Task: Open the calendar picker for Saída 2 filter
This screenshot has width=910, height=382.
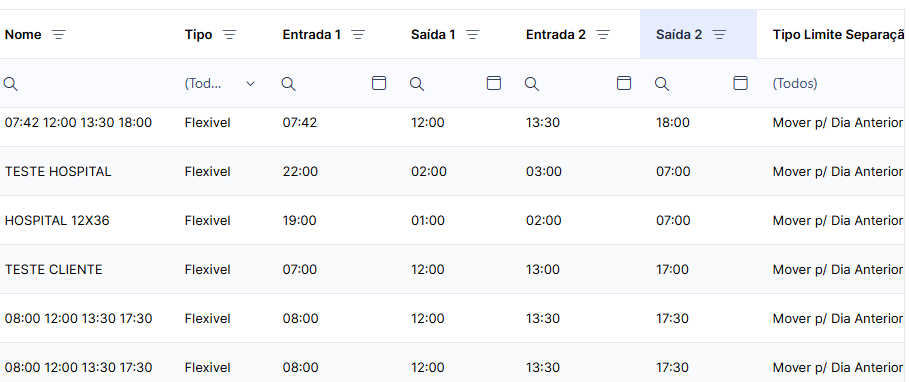Action: (x=741, y=83)
